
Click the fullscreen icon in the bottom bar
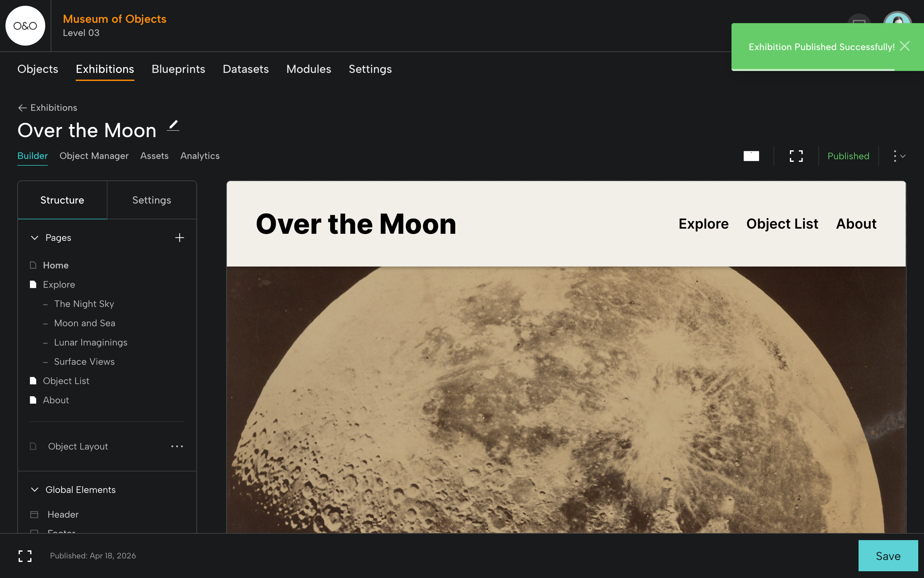click(25, 556)
